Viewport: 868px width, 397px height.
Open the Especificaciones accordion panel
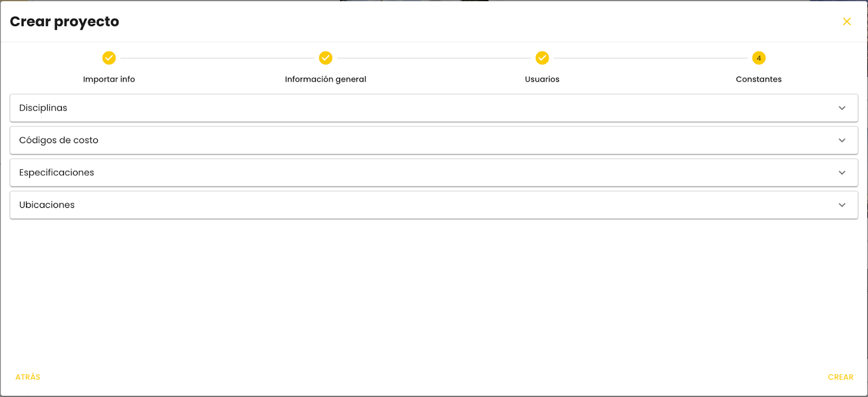pyautogui.click(x=434, y=172)
